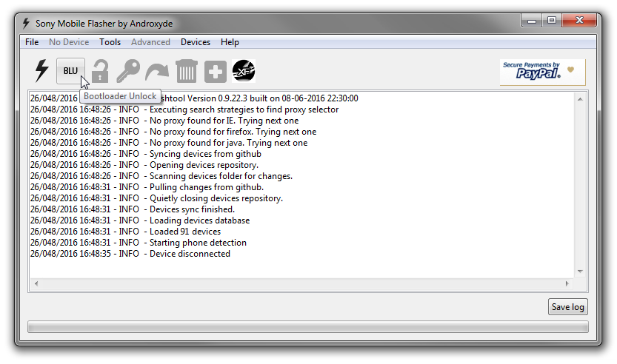Click the BLU Bootloader Unlock button

point(70,71)
